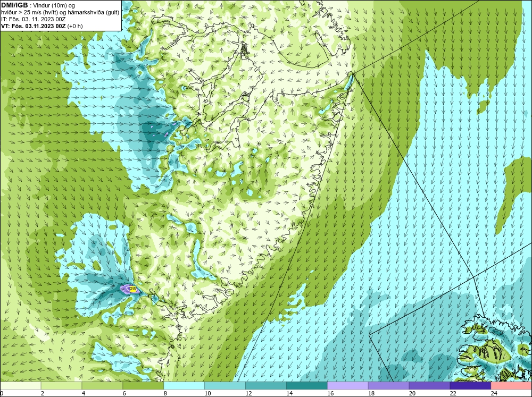Click the light cyan 8–10 m/s legend swatch
Viewport: 532px width, 397px height.
coord(184,386)
